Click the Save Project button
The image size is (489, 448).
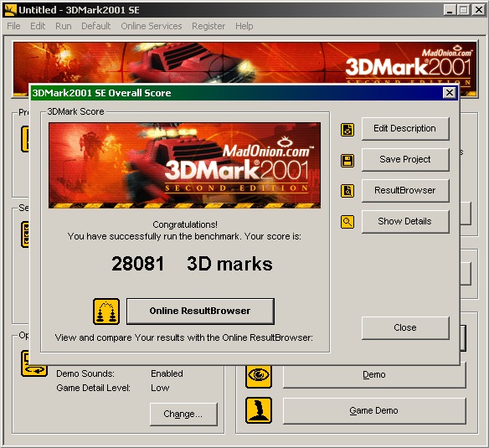pyautogui.click(x=405, y=159)
